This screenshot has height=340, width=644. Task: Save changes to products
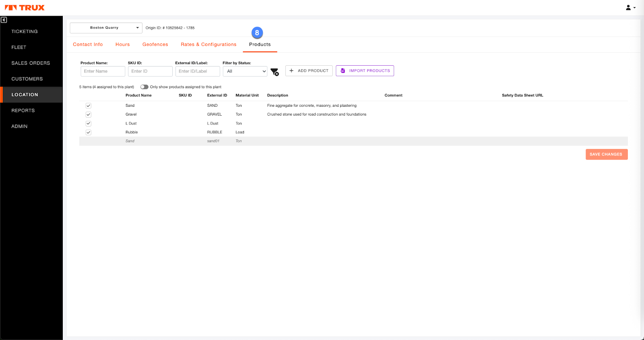coord(606,154)
